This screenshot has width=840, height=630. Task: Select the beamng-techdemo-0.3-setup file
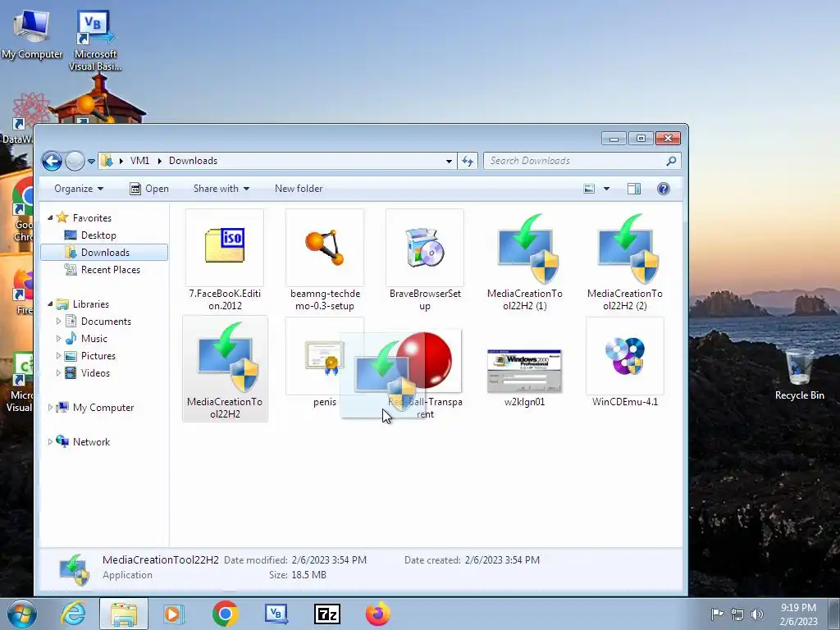325,261
